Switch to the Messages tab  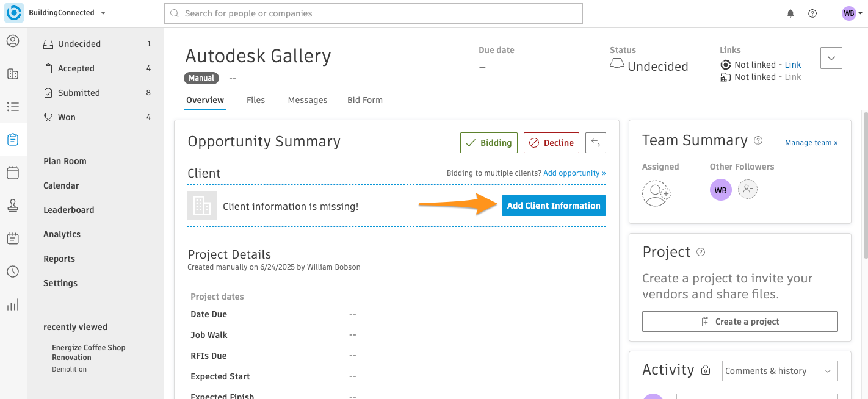pyautogui.click(x=308, y=100)
